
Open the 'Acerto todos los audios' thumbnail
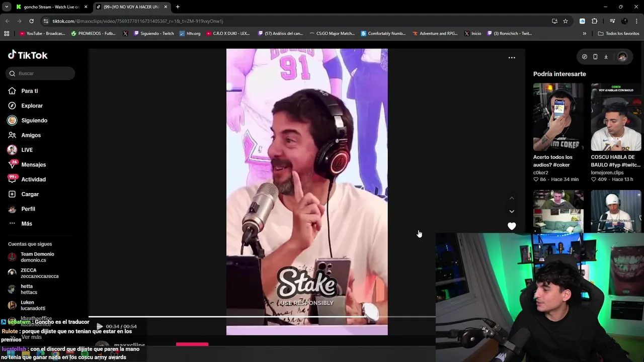pos(558,117)
